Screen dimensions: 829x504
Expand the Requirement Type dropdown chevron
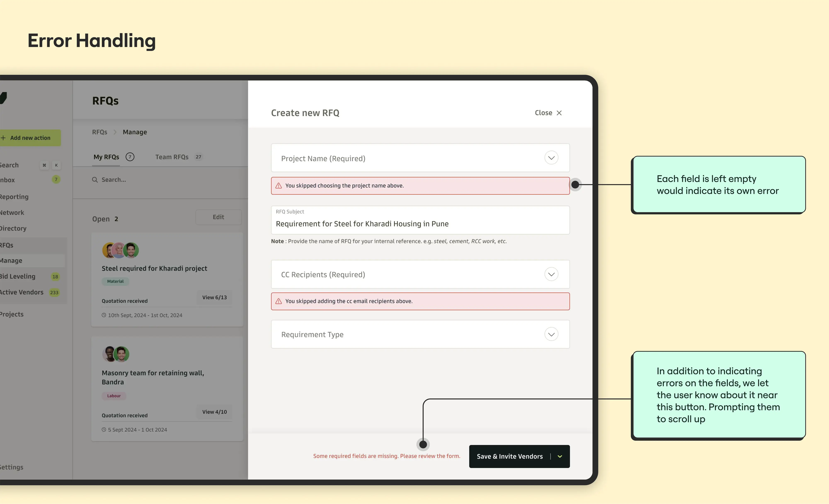pos(551,334)
